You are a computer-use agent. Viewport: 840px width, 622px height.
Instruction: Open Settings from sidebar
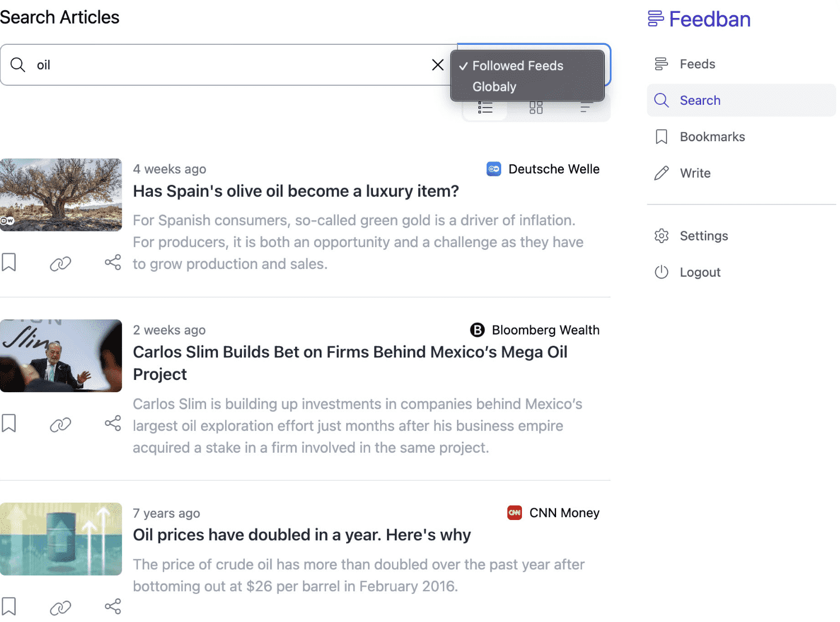[x=703, y=236]
